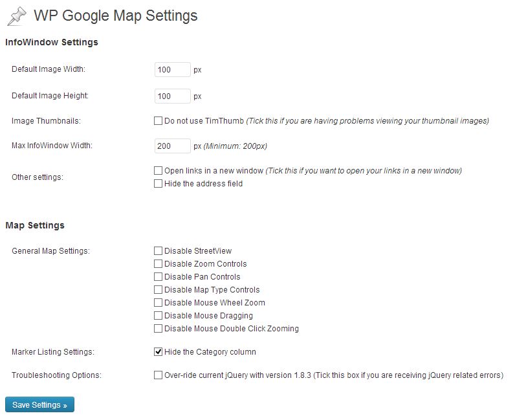Screen dimensions: 526x420
Task: Enable the Disable Zoom Controls option
Action: tap(158, 264)
